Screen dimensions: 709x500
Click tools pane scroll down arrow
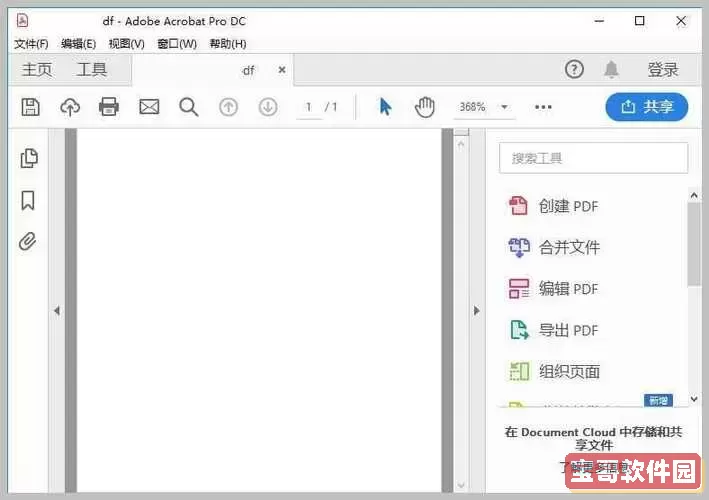coord(694,399)
